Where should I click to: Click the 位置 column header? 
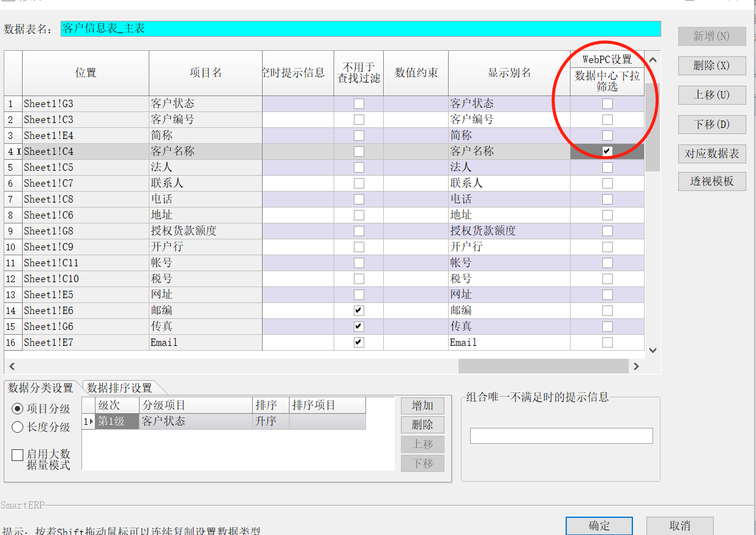point(86,73)
